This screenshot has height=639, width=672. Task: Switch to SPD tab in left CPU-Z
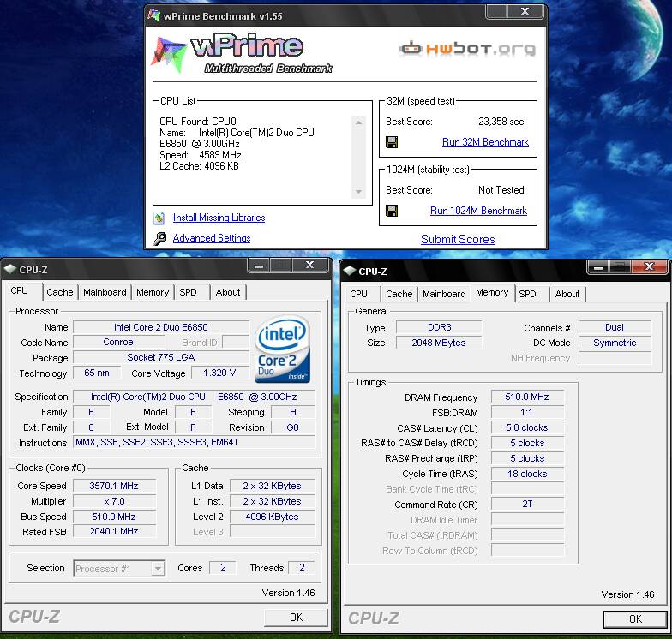(x=188, y=292)
